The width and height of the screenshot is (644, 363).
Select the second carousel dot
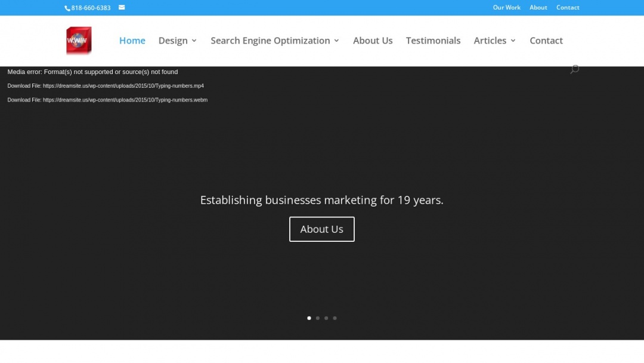317,318
